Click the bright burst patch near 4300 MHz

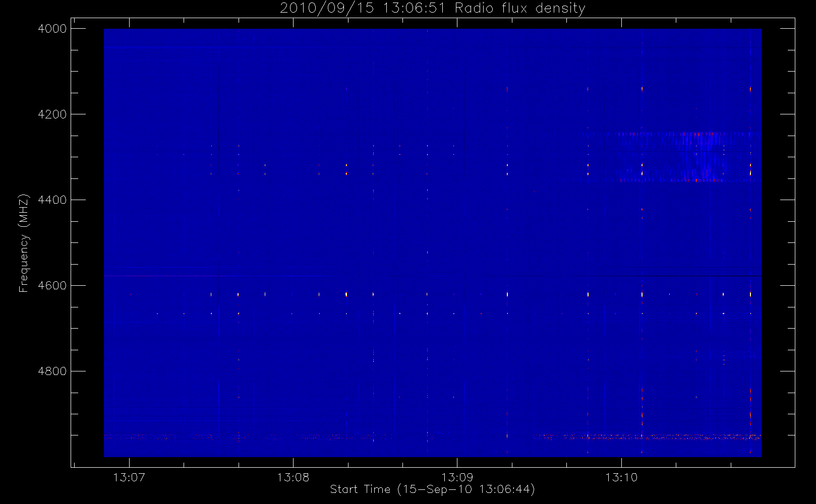pos(671,157)
